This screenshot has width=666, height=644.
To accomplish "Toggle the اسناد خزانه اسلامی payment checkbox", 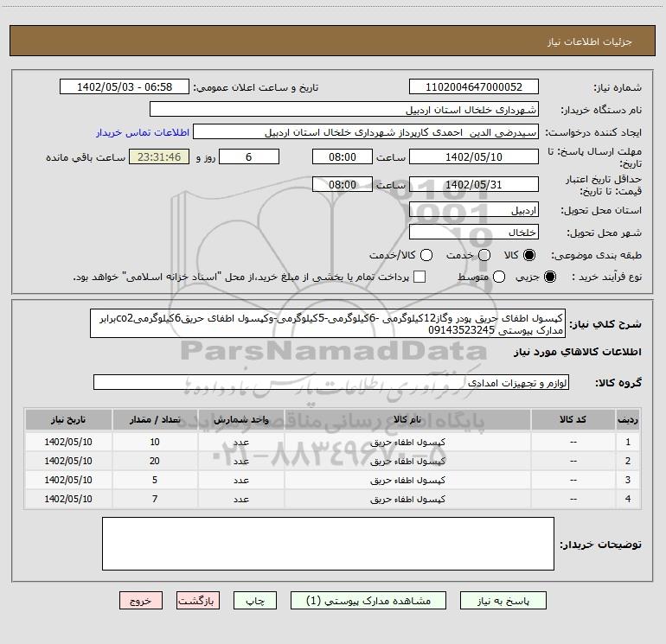I will [x=419, y=277].
